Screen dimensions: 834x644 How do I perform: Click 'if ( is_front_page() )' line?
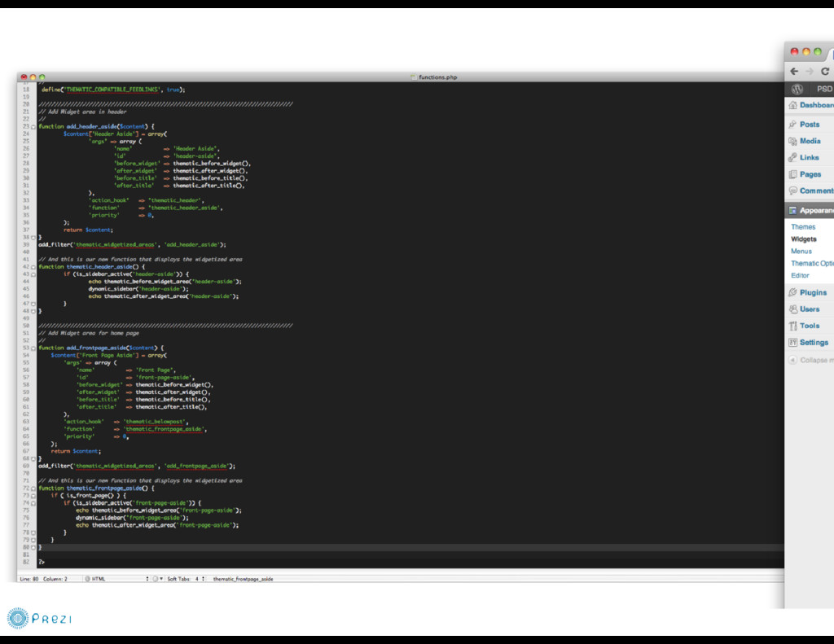(89, 495)
